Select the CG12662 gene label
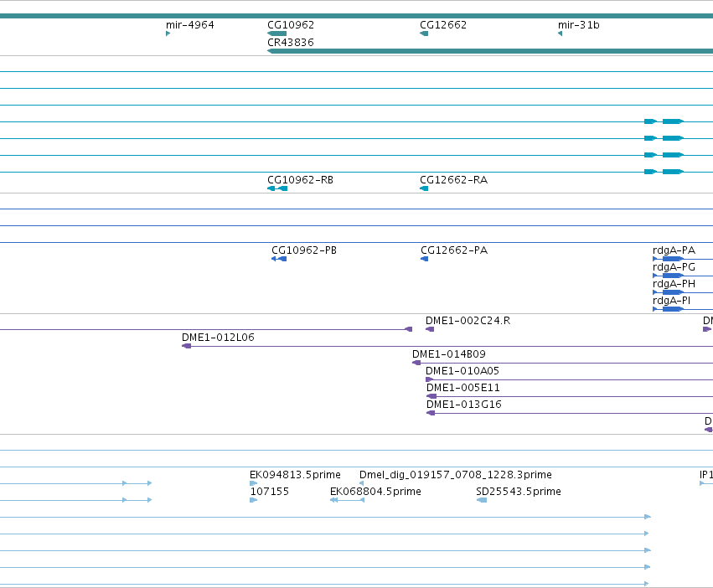The image size is (713, 588). pyautogui.click(x=443, y=24)
